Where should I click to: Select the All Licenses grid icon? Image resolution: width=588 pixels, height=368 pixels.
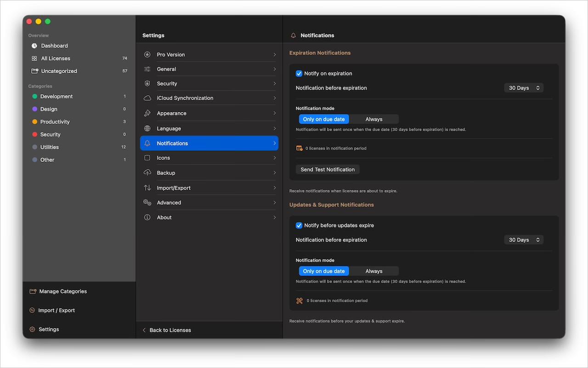click(x=34, y=58)
